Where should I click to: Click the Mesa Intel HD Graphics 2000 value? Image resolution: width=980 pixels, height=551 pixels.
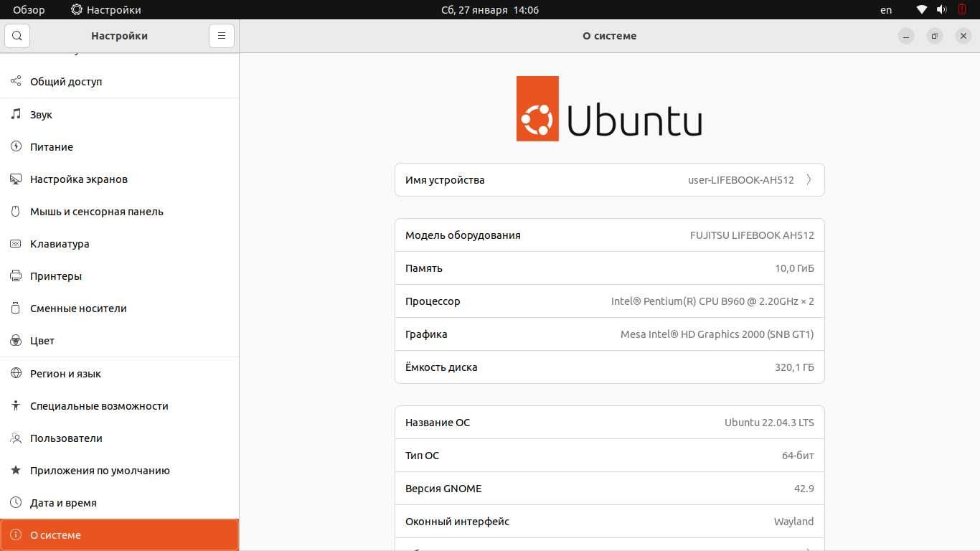[x=717, y=334]
